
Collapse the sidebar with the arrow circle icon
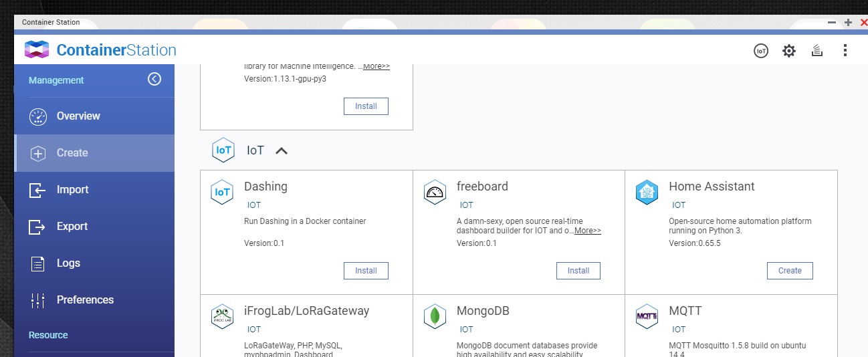(154, 80)
